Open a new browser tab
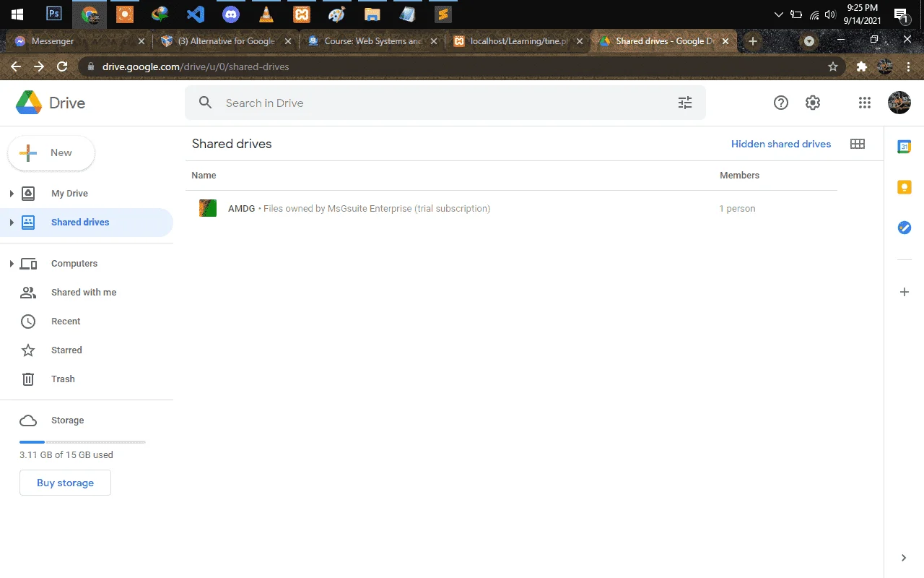Viewport: 924px width, 578px height. (753, 41)
